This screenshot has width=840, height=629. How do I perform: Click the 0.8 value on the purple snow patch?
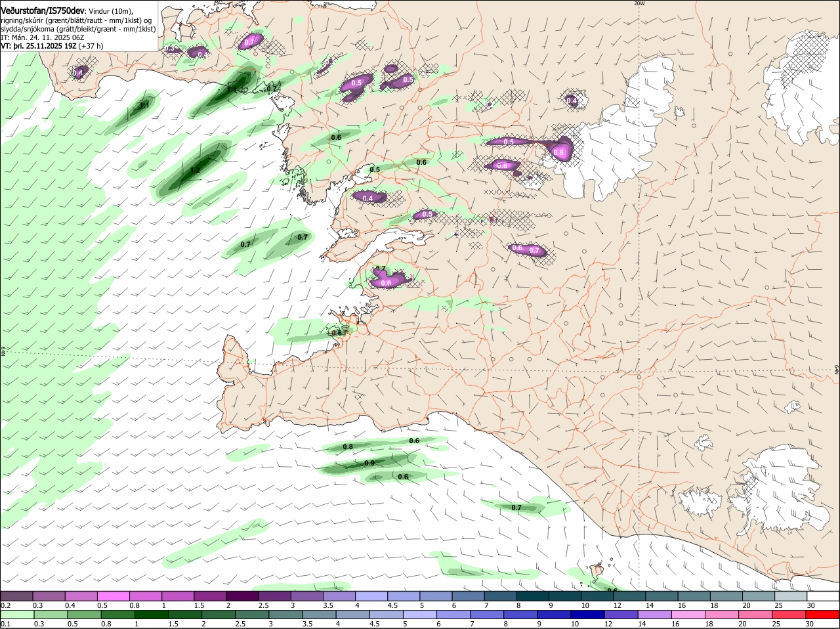click(x=558, y=152)
